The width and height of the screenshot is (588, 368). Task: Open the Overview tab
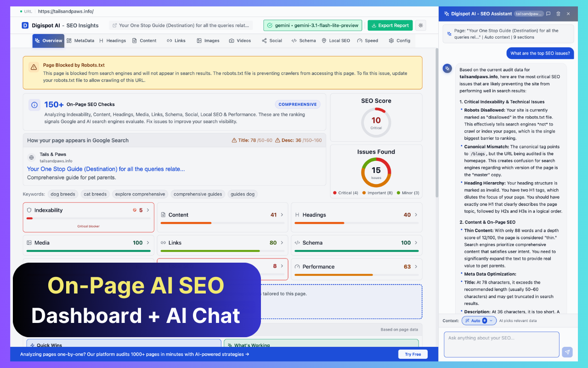point(48,40)
